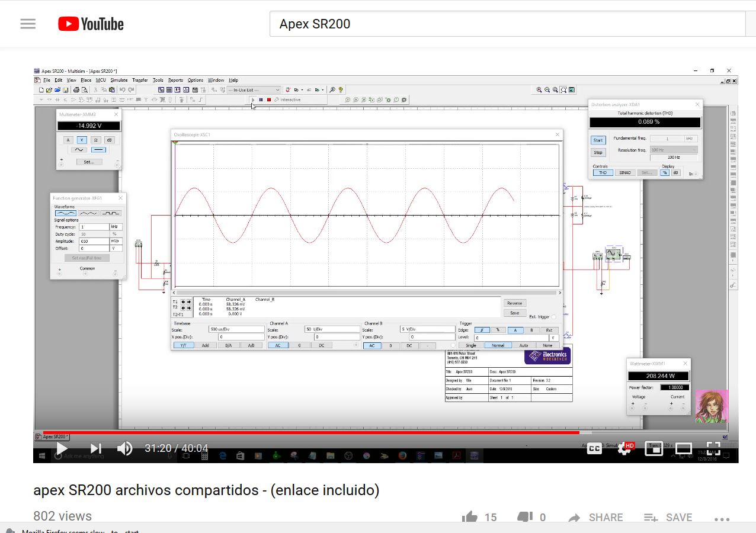Dislike the video with thumbs down
Screen dimensions: 756x533
pos(524,518)
